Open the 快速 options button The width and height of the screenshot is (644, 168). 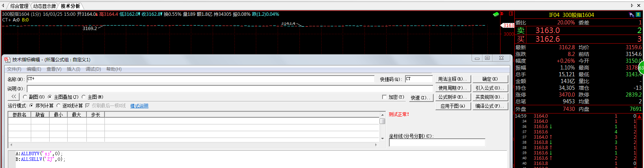420,98
